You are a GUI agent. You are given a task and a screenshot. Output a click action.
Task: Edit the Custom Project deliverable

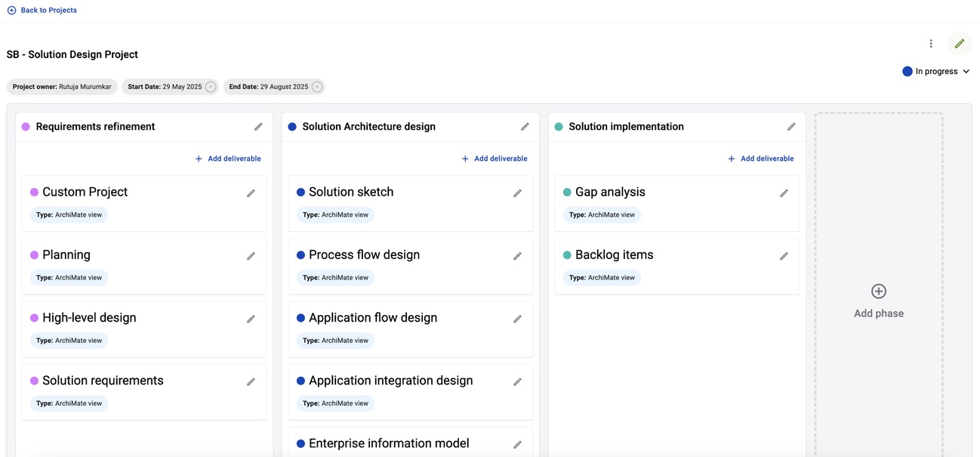pyautogui.click(x=251, y=193)
